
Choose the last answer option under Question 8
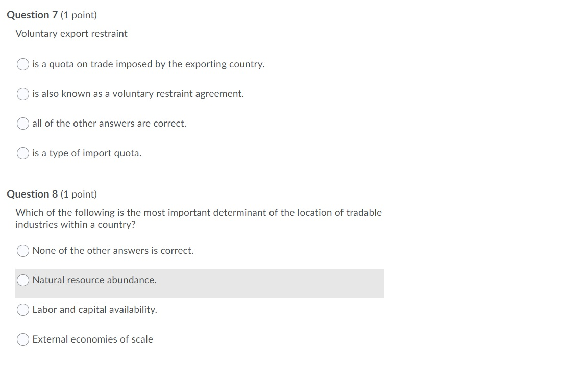22,339
